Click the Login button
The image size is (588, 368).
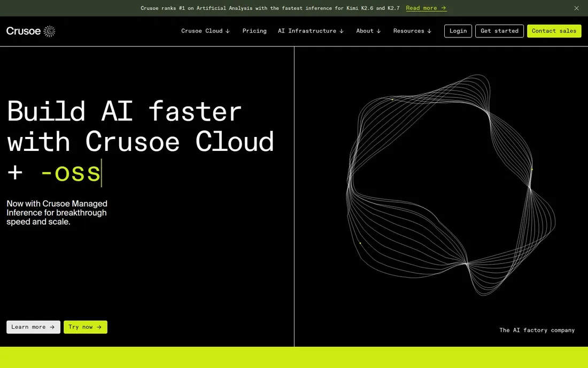(x=458, y=31)
